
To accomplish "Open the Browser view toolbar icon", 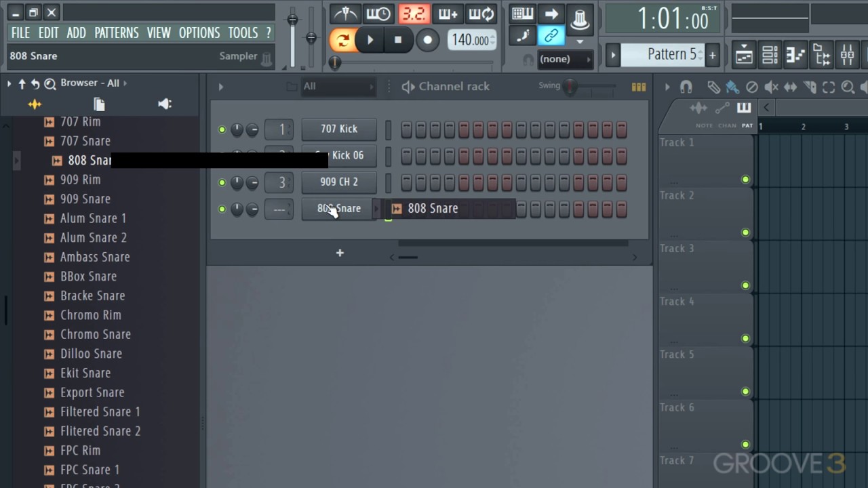I will coord(821,55).
